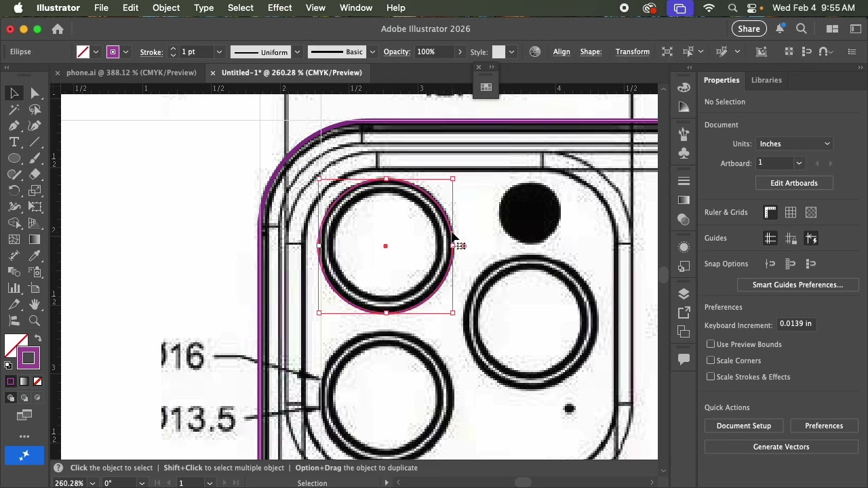Enable Scale Corners checkbox
This screenshot has width=868, height=488.
[711, 361]
